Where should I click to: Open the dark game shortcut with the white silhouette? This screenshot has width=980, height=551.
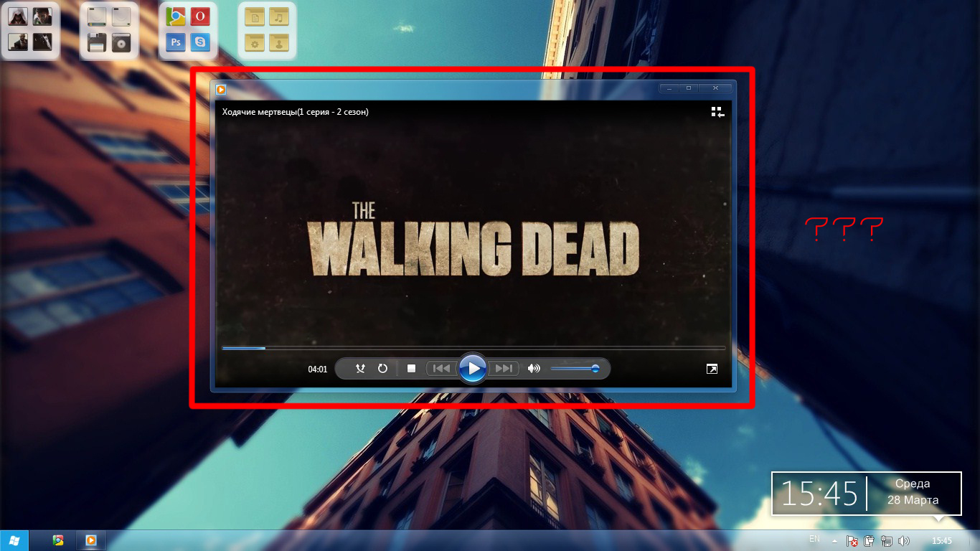point(42,42)
